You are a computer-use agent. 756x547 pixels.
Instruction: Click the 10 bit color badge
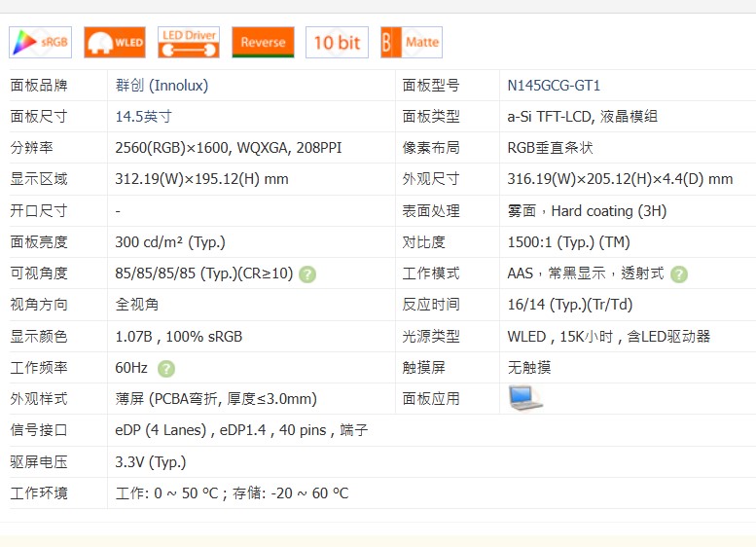[337, 42]
